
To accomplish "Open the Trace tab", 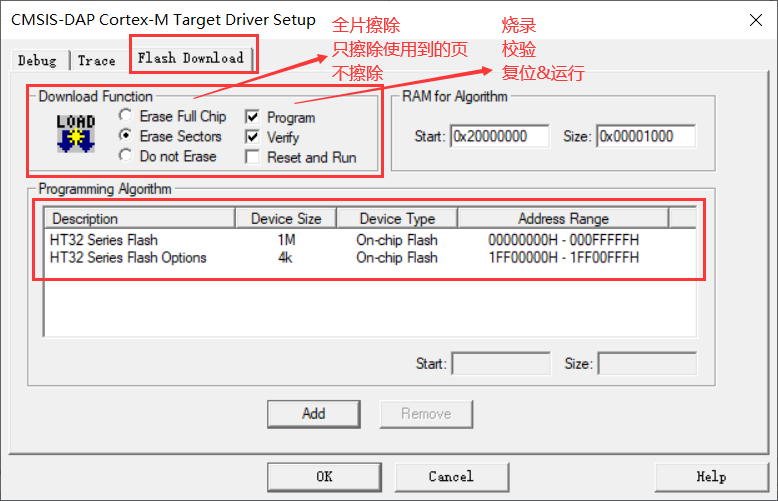I will (x=97, y=60).
